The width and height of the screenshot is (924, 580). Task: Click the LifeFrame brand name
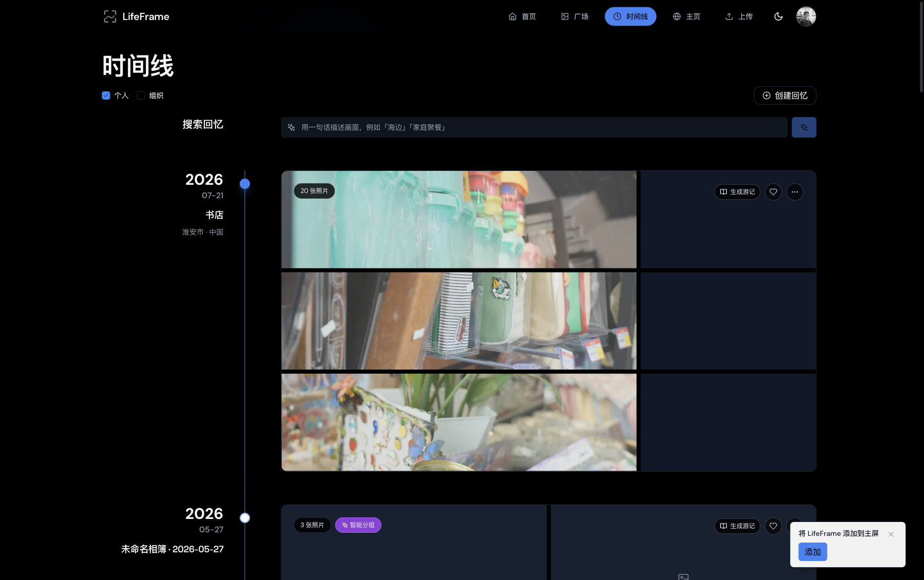pos(146,16)
